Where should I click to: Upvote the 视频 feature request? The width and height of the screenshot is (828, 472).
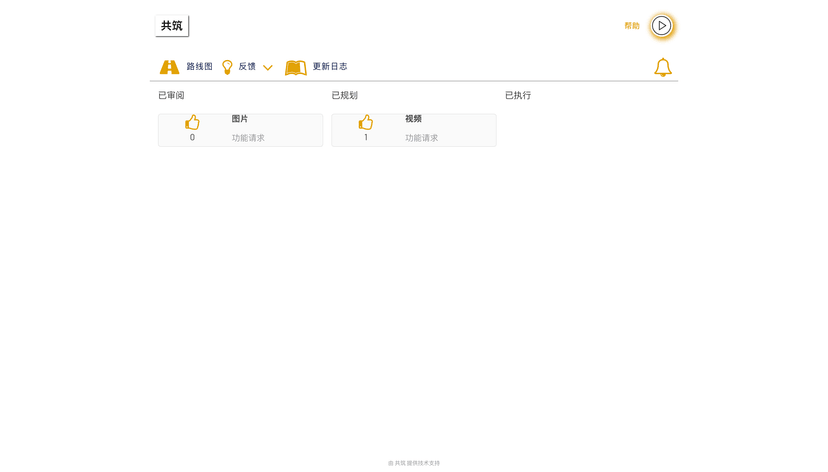click(x=366, y=122)
